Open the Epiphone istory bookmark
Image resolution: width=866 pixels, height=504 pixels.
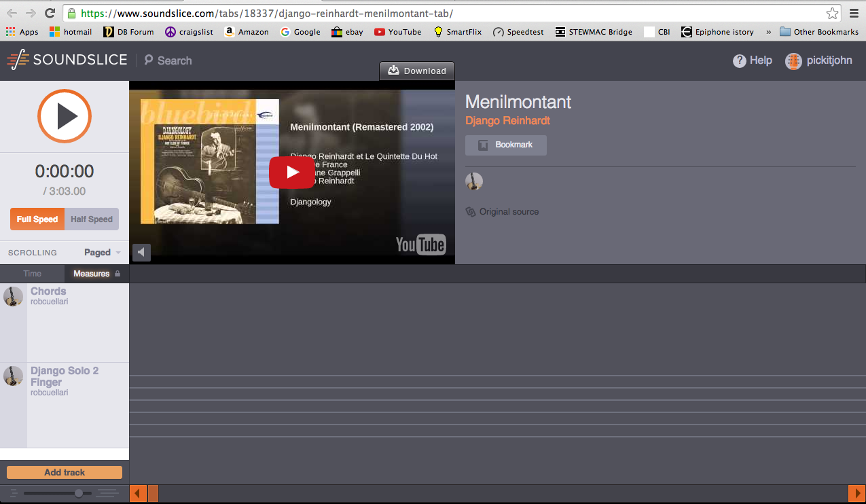coord(717,32)
